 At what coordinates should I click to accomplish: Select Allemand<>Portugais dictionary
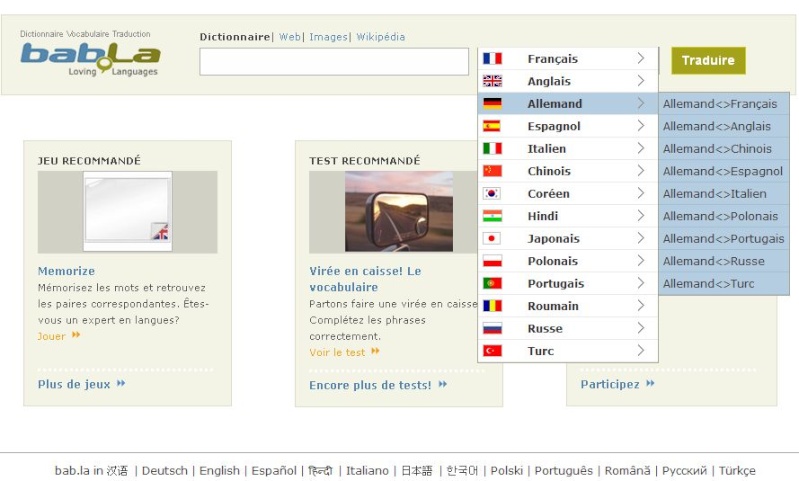coord(724,238)
